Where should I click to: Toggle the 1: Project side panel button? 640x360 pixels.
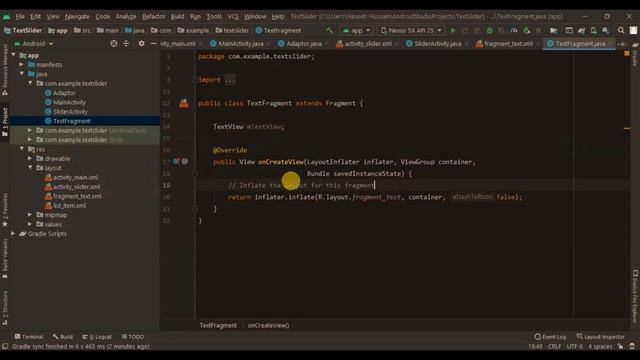(x=5, y=122)
